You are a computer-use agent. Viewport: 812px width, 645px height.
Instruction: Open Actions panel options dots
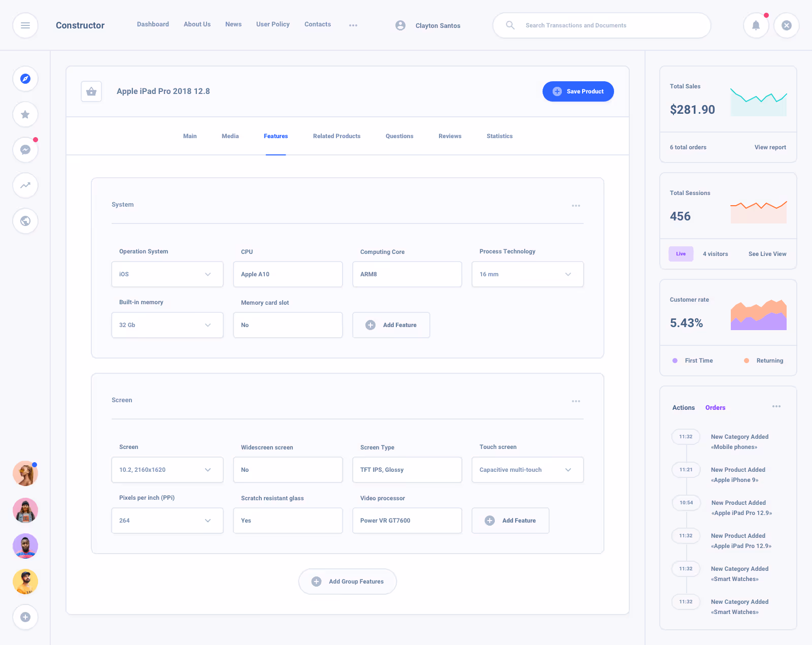point(776,406)
